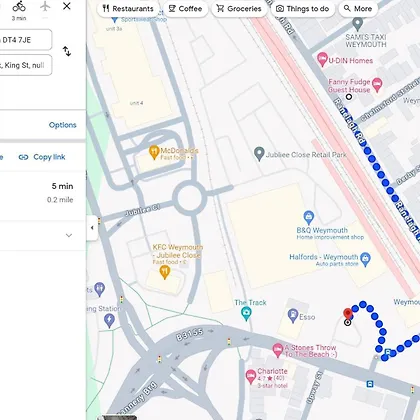Open the Esso gas station marker

click(293, 315)
